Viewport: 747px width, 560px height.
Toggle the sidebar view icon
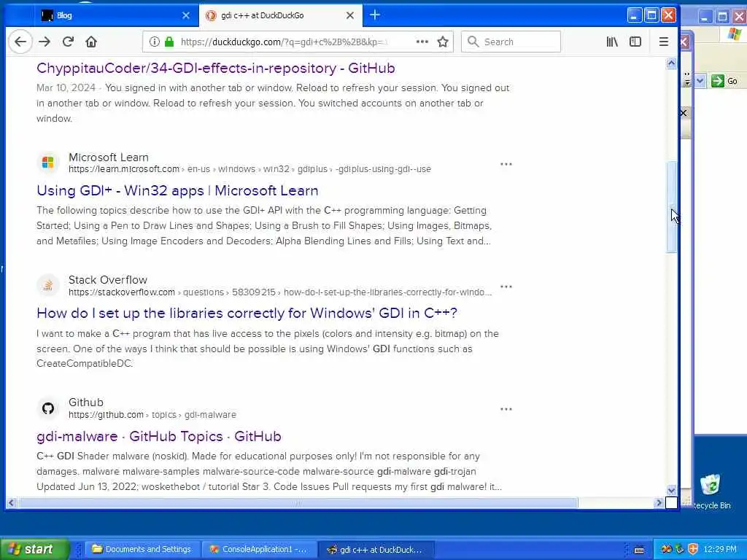[x=635, y=42]
